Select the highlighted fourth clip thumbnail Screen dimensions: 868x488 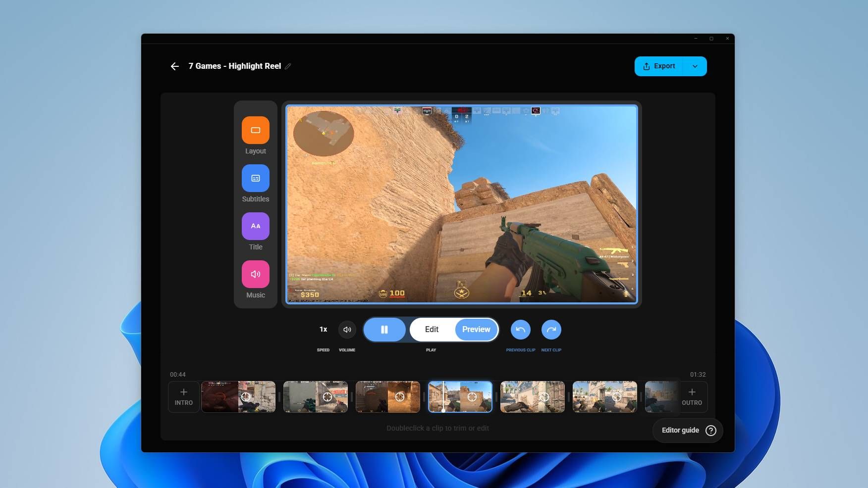point(460,396)
